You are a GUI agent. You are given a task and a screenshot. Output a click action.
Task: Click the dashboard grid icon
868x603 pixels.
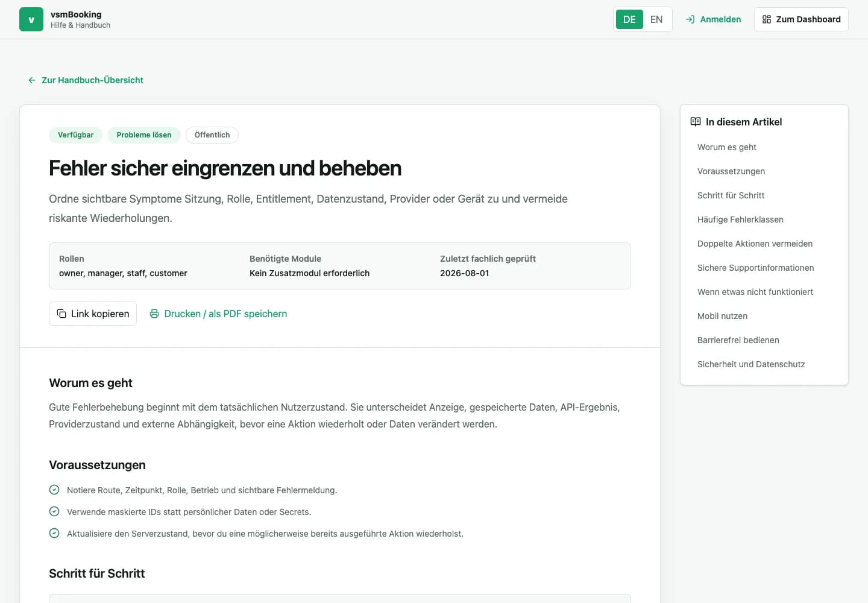coord(767,19)
